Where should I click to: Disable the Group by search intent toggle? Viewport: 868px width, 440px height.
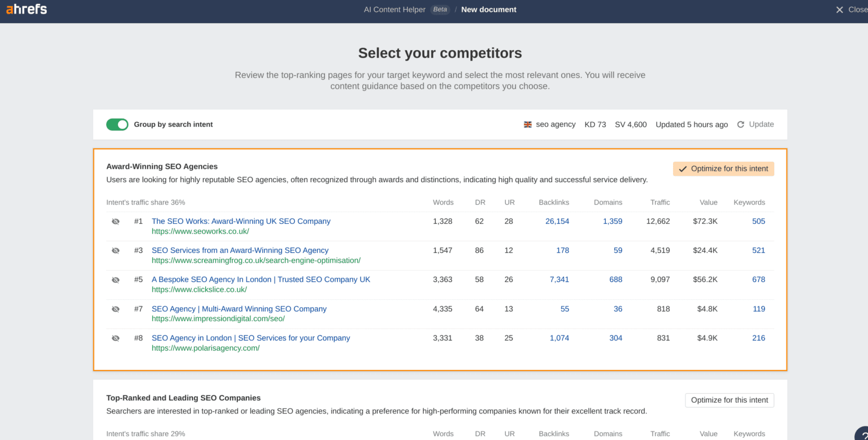click(117, 124)
